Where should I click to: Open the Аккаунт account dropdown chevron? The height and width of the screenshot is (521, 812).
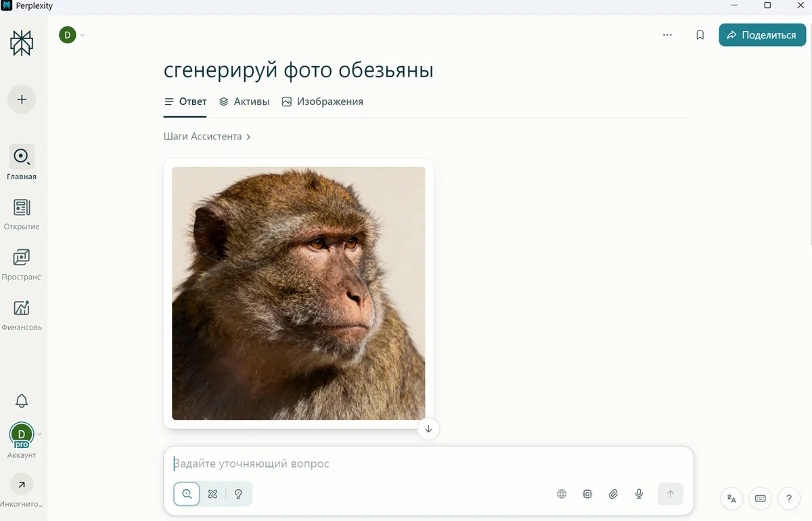pos(39,435)
